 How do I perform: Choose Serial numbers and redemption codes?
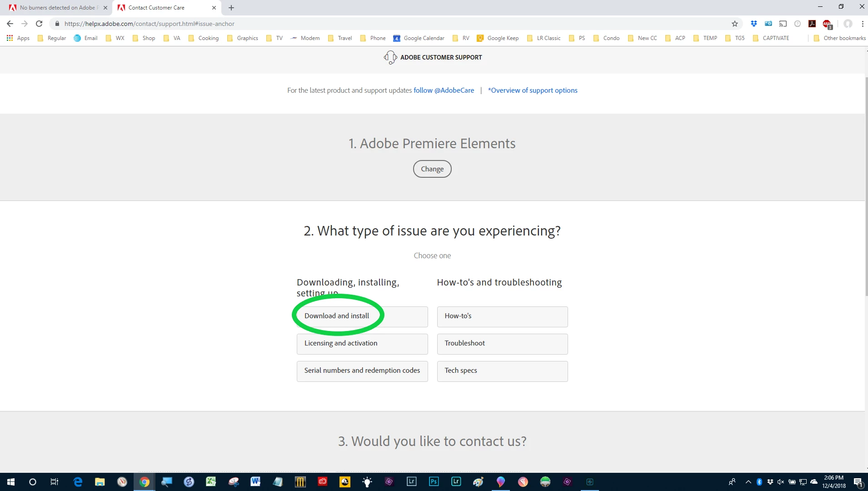pos(362,371)
